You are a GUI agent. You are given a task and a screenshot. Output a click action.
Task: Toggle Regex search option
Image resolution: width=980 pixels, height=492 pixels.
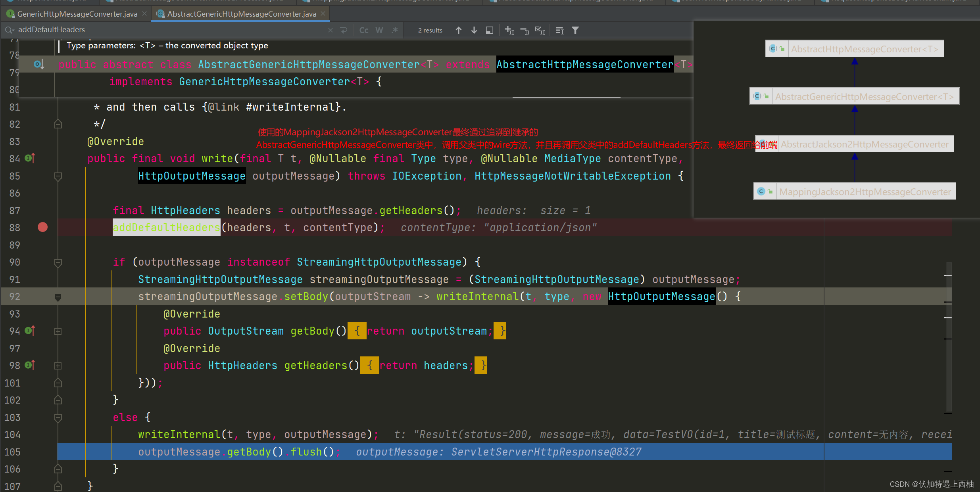(x=394, y=30)
